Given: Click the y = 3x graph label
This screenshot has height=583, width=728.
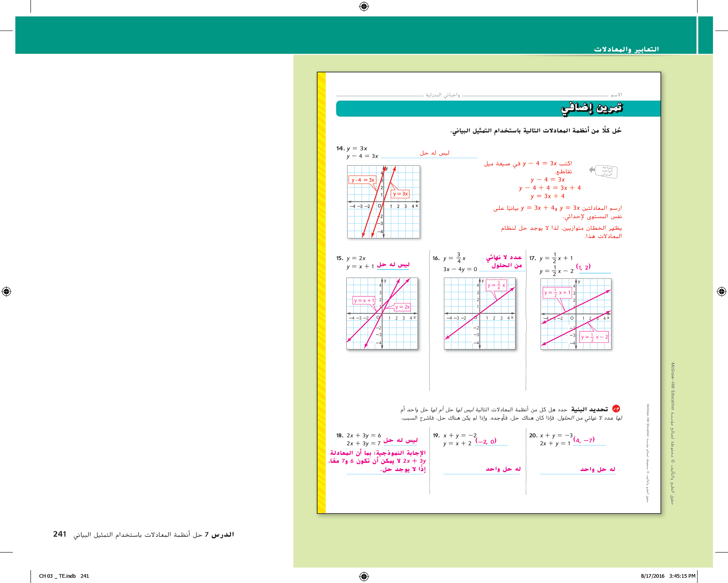Looking at the screenshot, I should click(x=400, y=194).
